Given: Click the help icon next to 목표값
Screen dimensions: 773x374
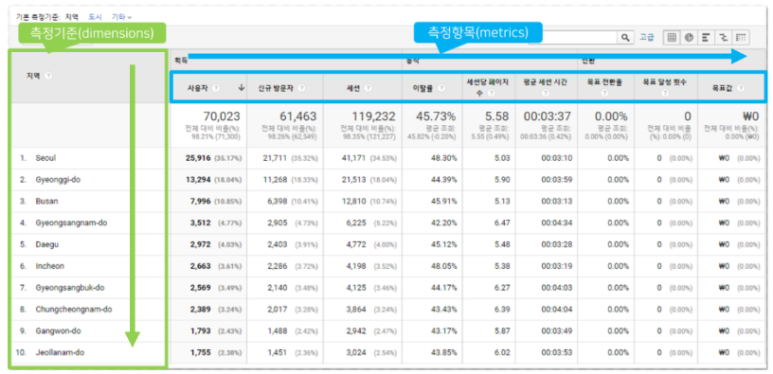Looking at the screenshot, I should [x=740, y=88].
